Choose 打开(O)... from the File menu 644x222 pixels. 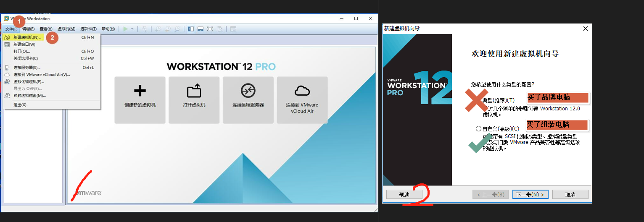[51, 51]
